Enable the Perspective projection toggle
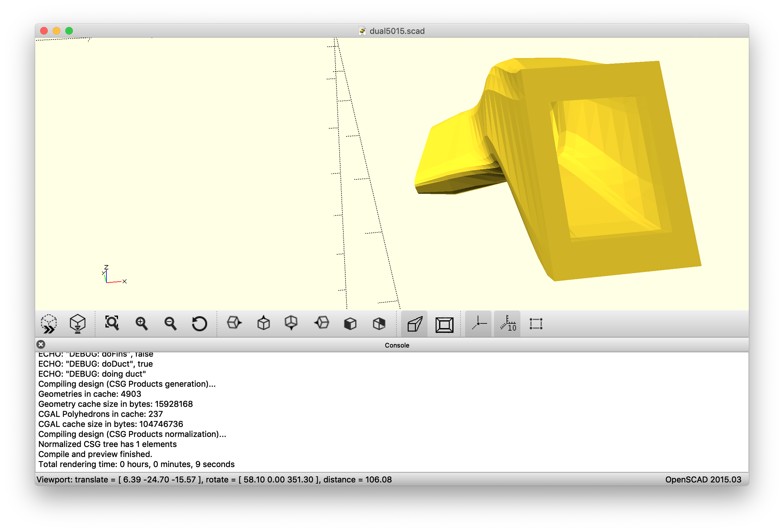Image resolution: width=784 pixels, height=532 pixels. pyautogui.click(x=414, y=324)
